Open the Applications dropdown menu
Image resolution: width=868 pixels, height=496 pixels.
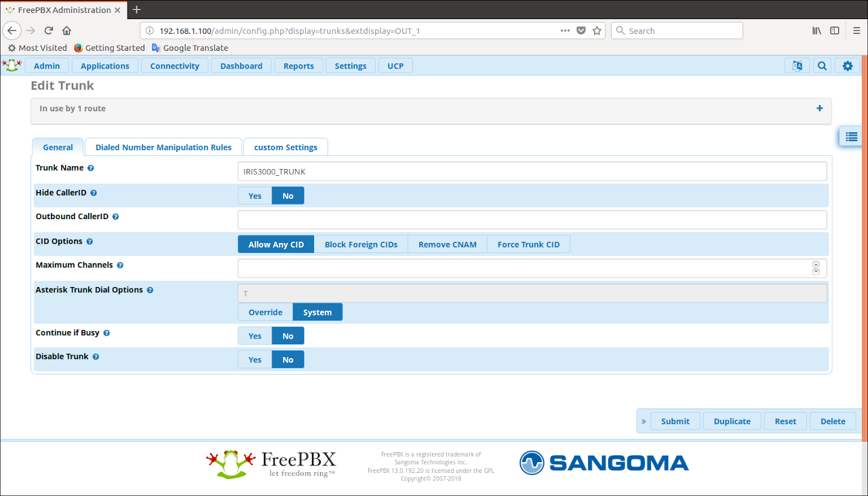pos(104,66)
